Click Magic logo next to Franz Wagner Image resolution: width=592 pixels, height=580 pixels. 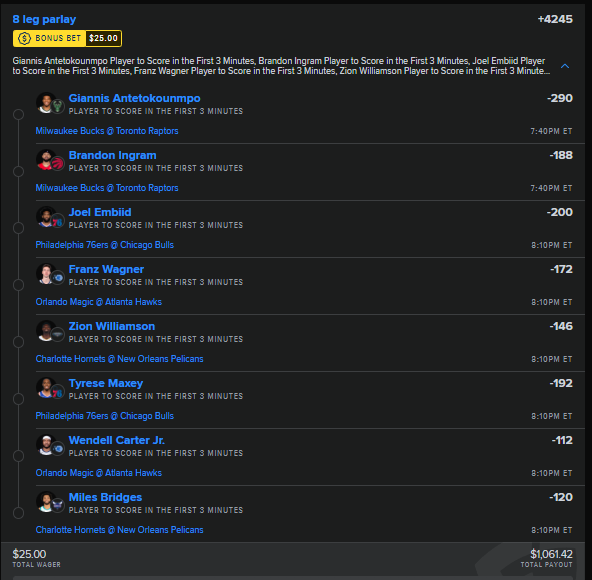point(57,278)
